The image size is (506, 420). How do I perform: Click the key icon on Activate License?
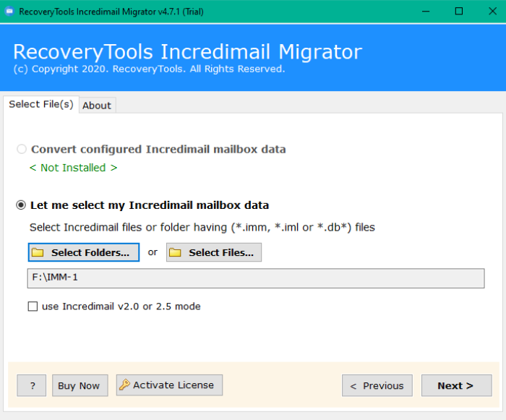(124, 385)
